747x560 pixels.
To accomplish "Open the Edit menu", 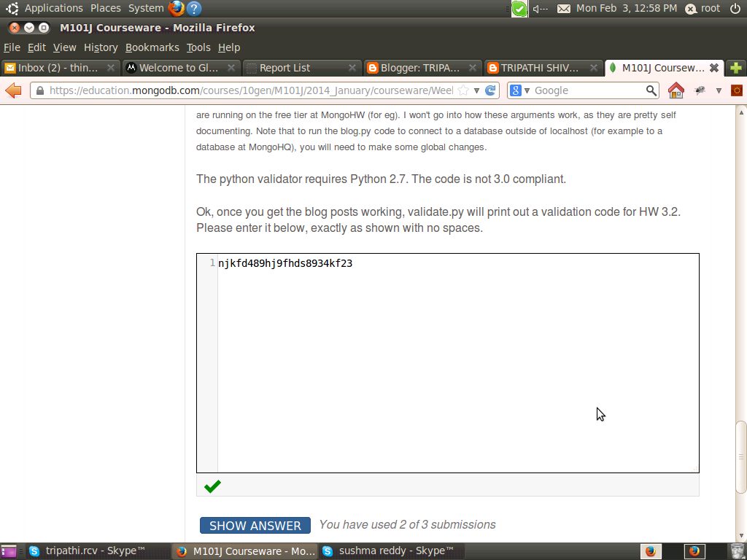I will [x=36, y=47].
